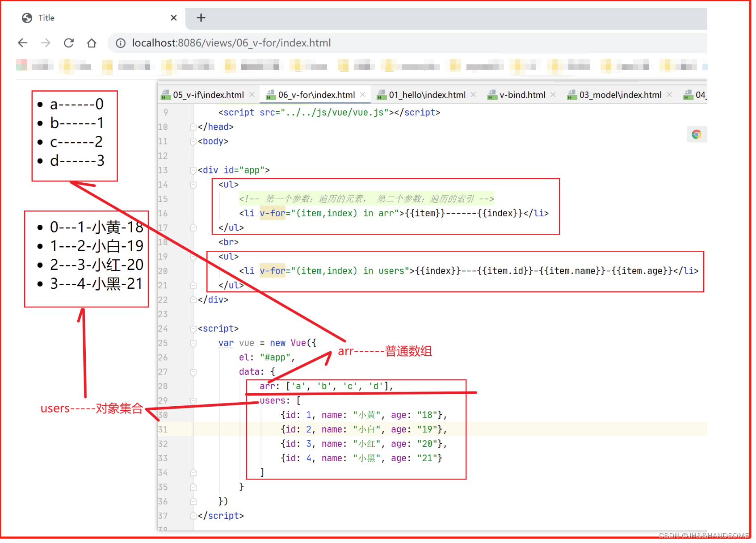Screen dimensions: 756x543
Task: Close the 01_hello\index.html editor tab
Action: 474,95
